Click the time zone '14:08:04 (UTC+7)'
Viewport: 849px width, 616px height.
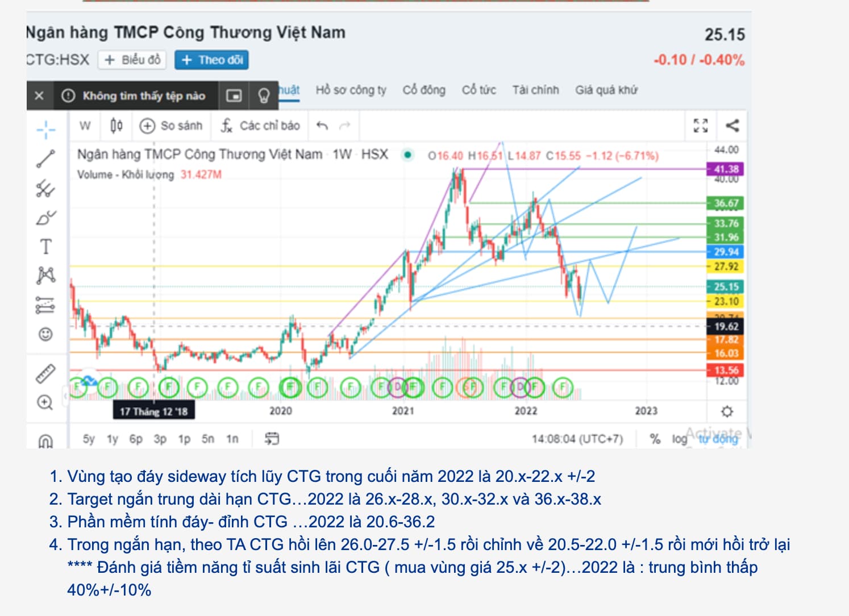577,439
